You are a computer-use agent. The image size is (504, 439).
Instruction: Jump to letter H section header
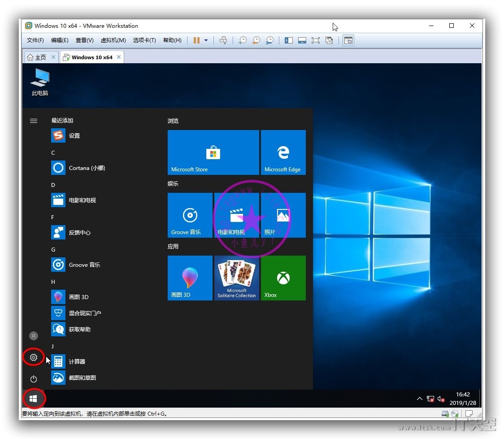tap(53, 282)
